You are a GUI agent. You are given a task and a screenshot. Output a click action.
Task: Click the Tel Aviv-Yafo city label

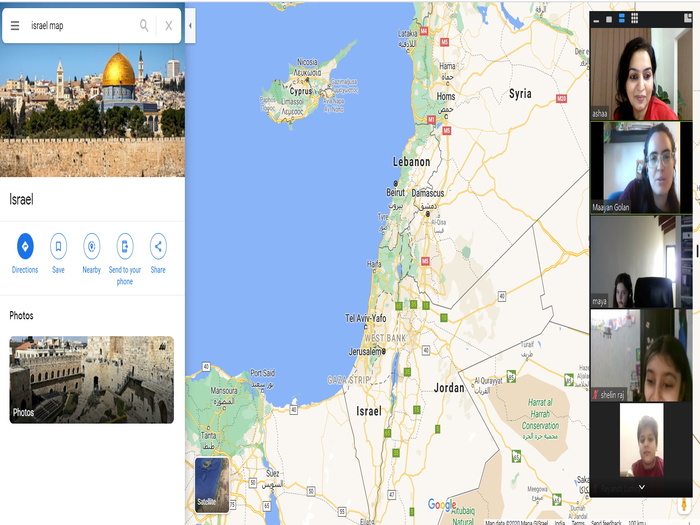coord(366,318)
